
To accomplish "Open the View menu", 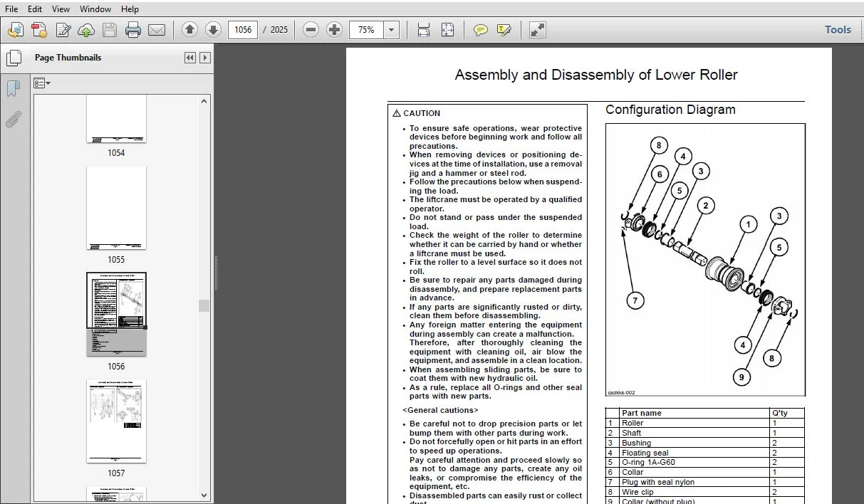I will tap(61, 9).
